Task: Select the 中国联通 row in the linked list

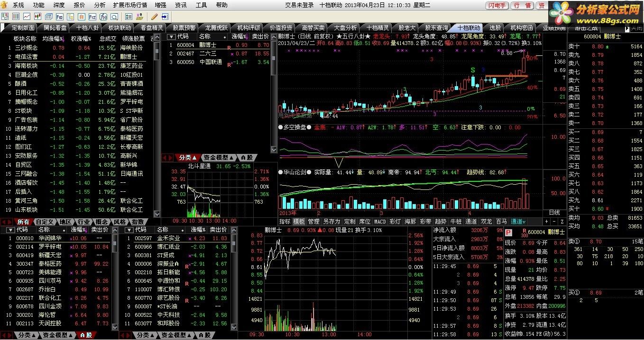Action: 219,62
